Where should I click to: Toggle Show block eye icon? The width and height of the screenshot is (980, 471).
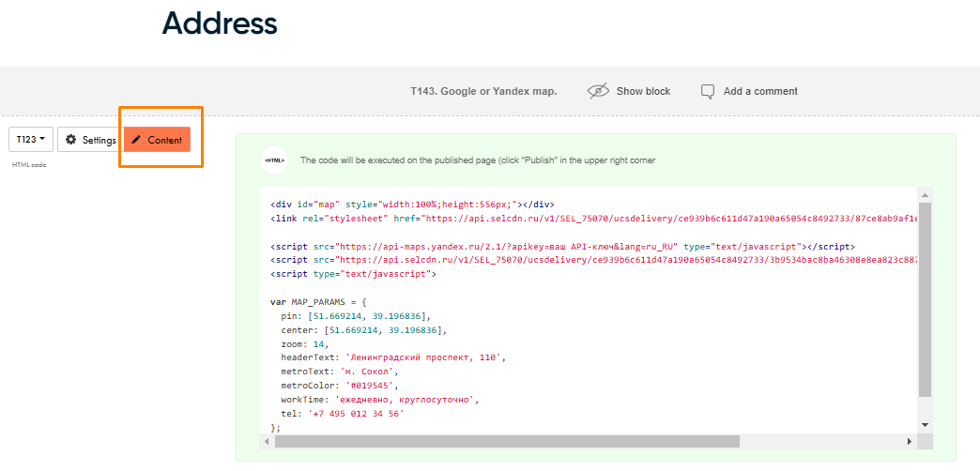coord(598,91)
